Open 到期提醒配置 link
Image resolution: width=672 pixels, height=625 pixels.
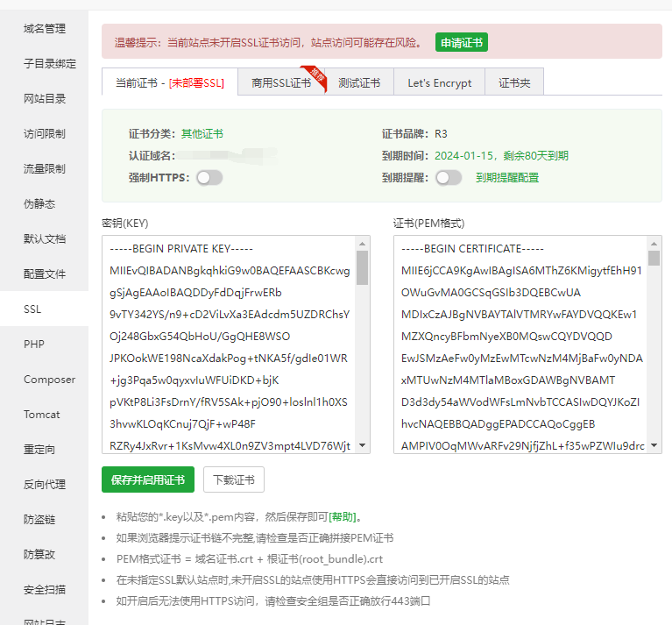coord(507,177)
